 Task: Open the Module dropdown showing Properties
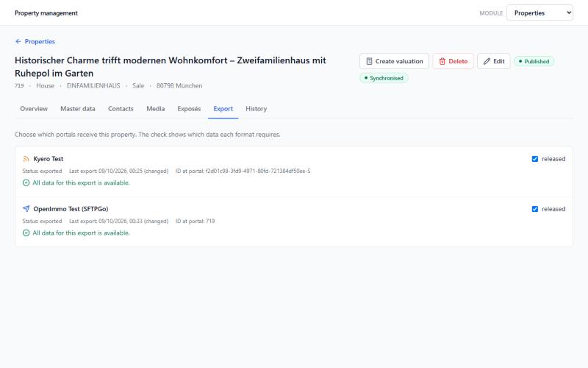click(x=539, y=13)
